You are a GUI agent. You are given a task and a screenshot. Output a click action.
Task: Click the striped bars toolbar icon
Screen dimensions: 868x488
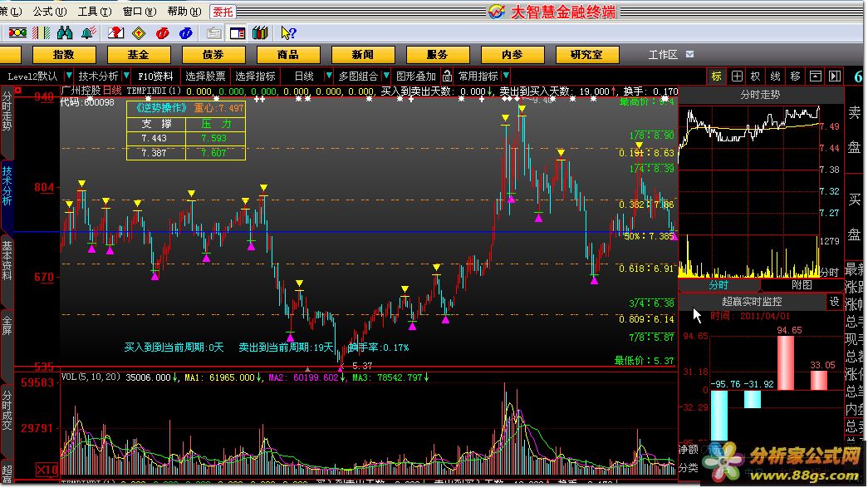(41, 33)
